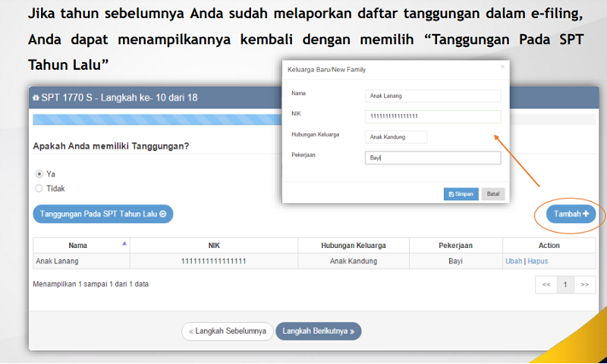607x364 pixels.
Task: Click the Hapus link for Anak Lanang
Action: (538, 261)
